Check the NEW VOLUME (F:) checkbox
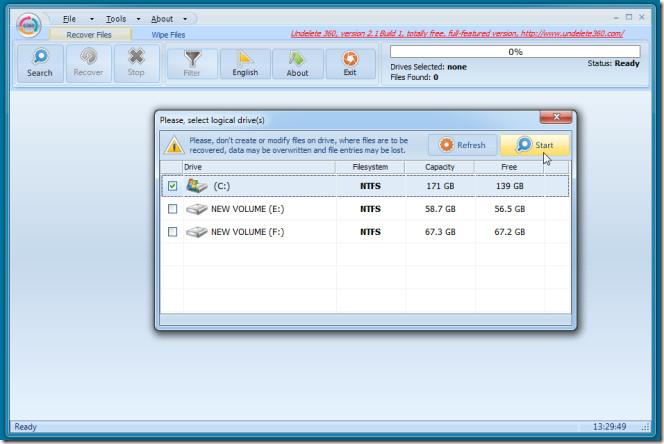 pyautogui.click(x=173, y=232)
